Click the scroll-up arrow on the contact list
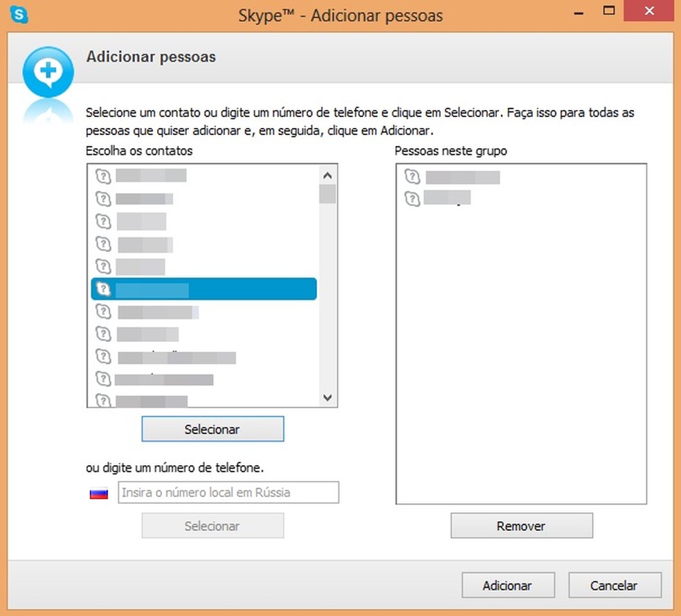 [x=327, y=175]
